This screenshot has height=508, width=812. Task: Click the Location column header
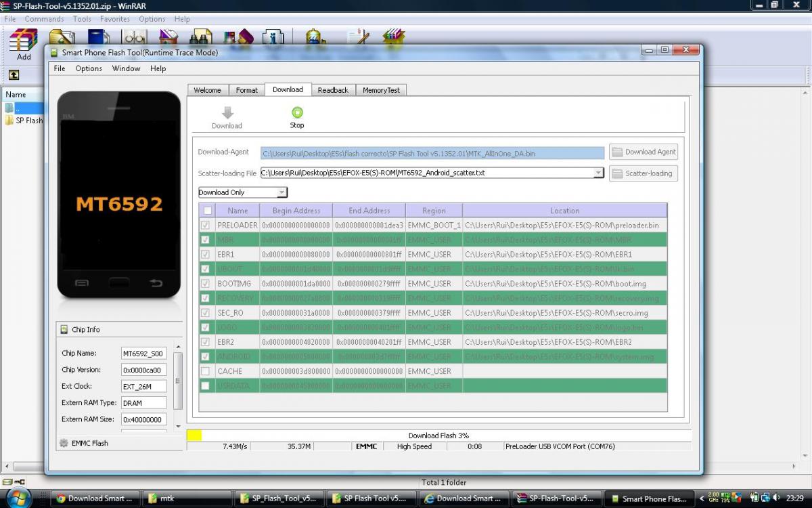565,211
